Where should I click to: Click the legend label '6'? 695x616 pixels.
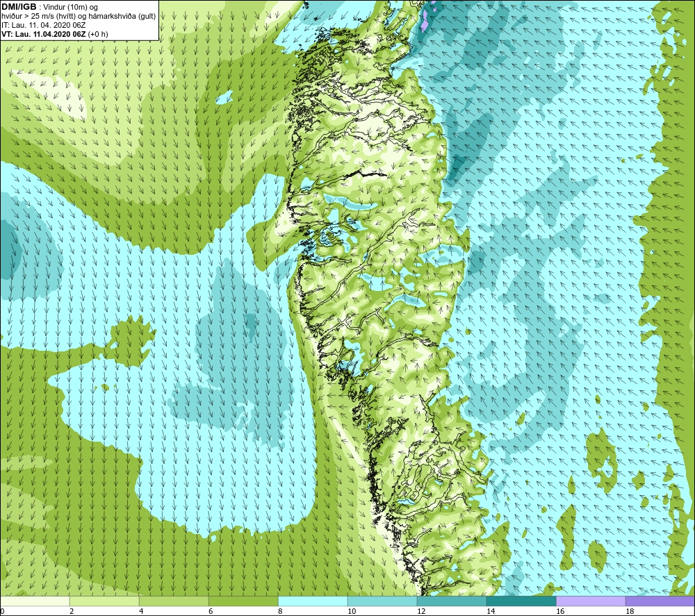(211, 611)
